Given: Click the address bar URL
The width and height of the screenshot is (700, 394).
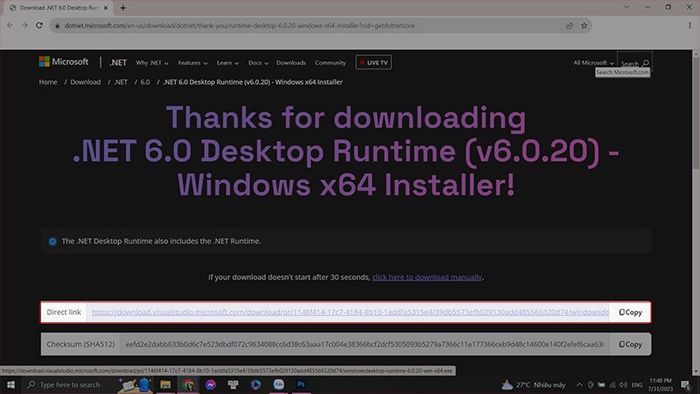Looking at the screenshot, I should (x=239, y=26).
